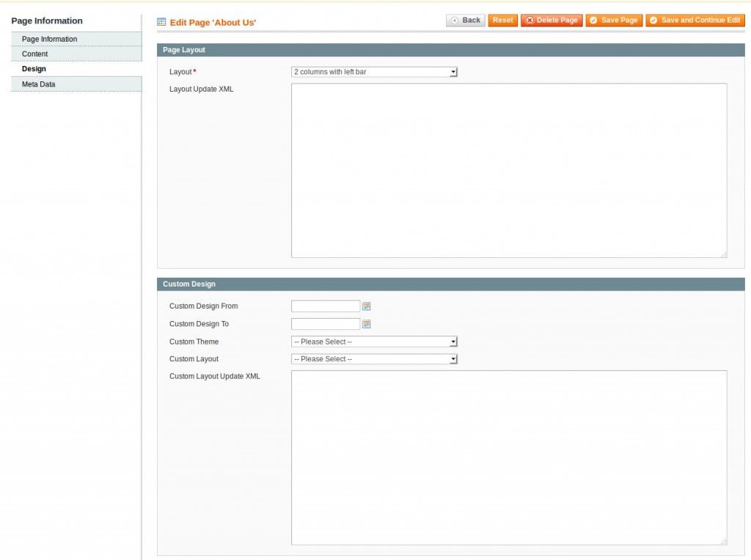Switch to the Page Information tab

[x=50, y=39]
